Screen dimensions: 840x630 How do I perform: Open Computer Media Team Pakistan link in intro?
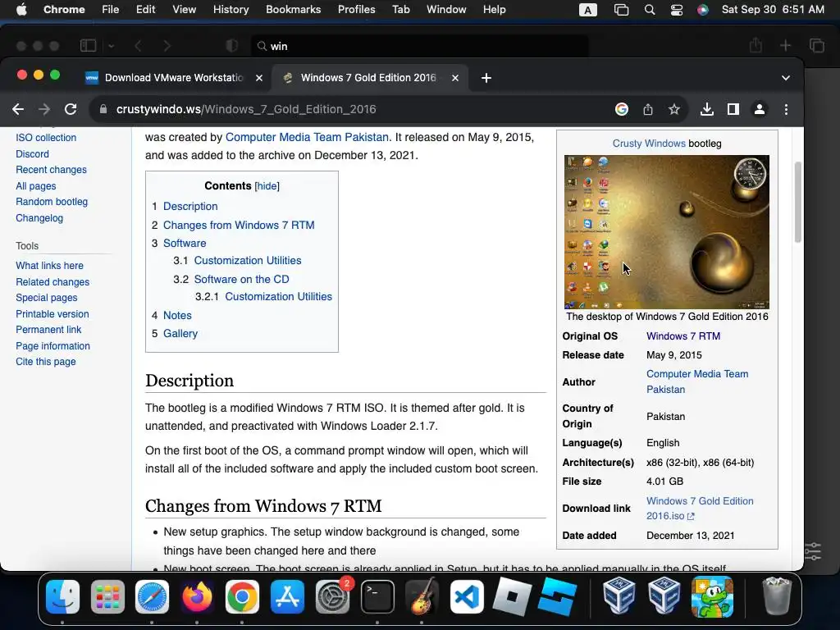point(307,137)
